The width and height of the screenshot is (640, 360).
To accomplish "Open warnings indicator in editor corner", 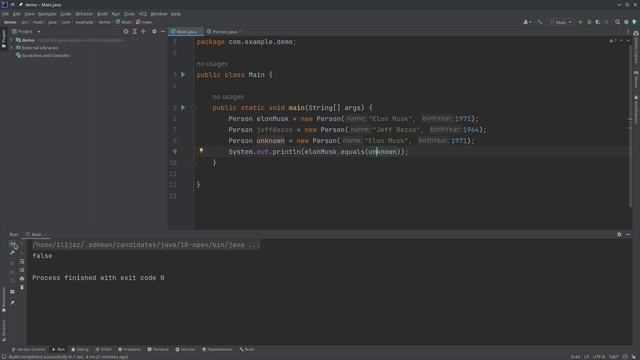I will (x=612, y=41).
